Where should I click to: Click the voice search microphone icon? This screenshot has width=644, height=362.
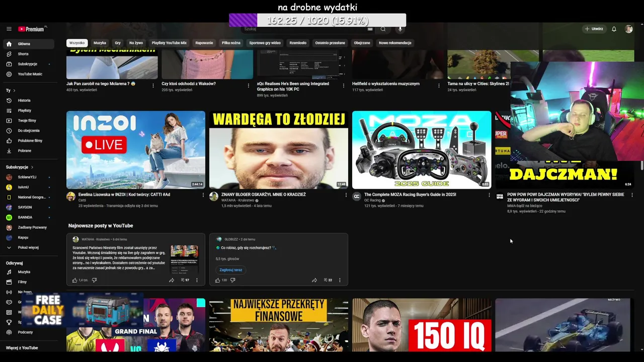(400, 29)
